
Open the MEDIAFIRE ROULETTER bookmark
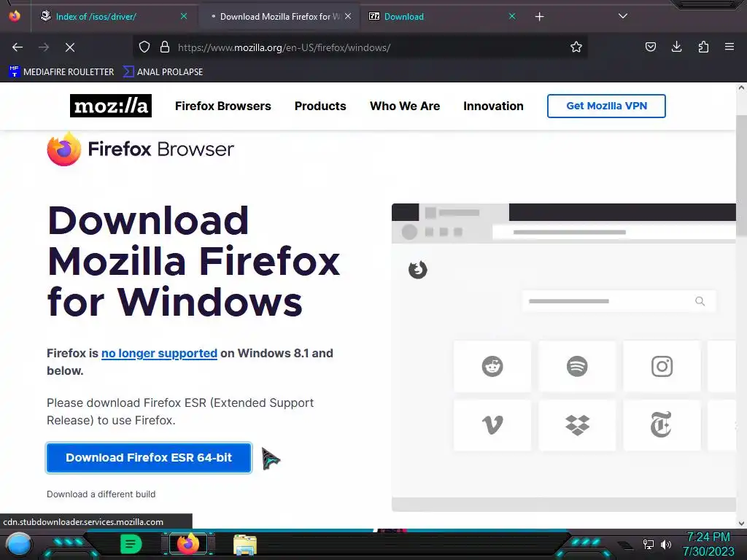tap(61, 72)
